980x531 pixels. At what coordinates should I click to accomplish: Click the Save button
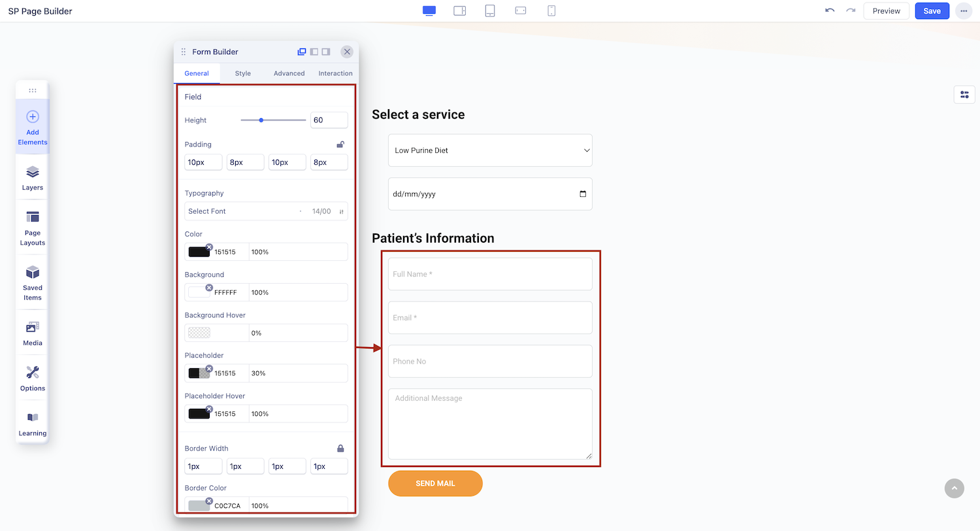click(932, 11)
